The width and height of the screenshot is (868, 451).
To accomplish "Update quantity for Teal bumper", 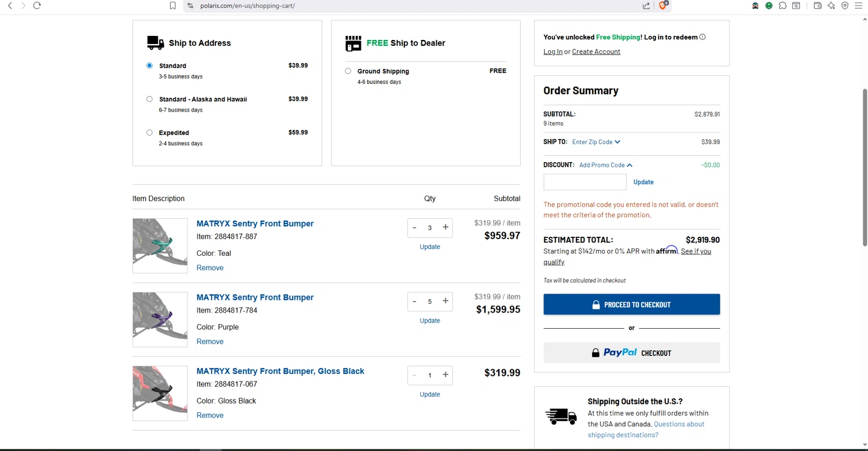I will pyautogui.click(x=430, y=247).
